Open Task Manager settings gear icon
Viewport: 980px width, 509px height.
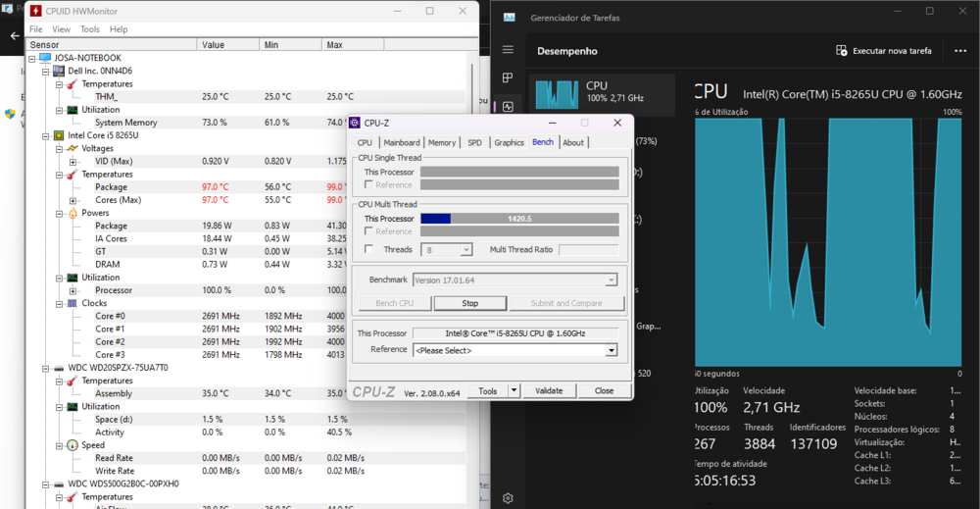508,498
